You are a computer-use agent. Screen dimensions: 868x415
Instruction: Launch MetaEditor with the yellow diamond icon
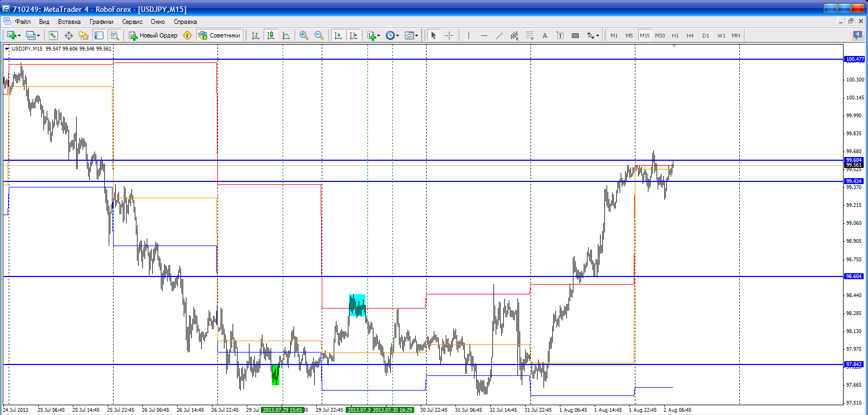coord(188,35)
